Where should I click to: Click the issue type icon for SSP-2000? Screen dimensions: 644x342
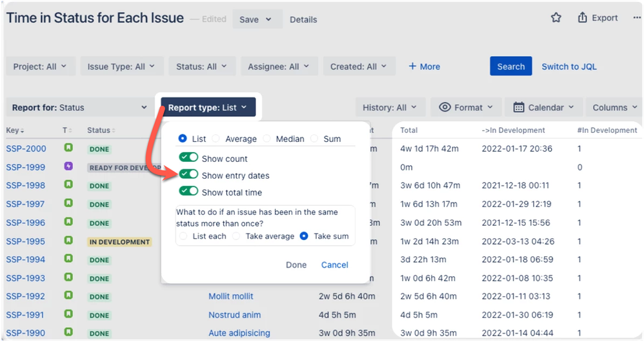click(x=68, y=147)
